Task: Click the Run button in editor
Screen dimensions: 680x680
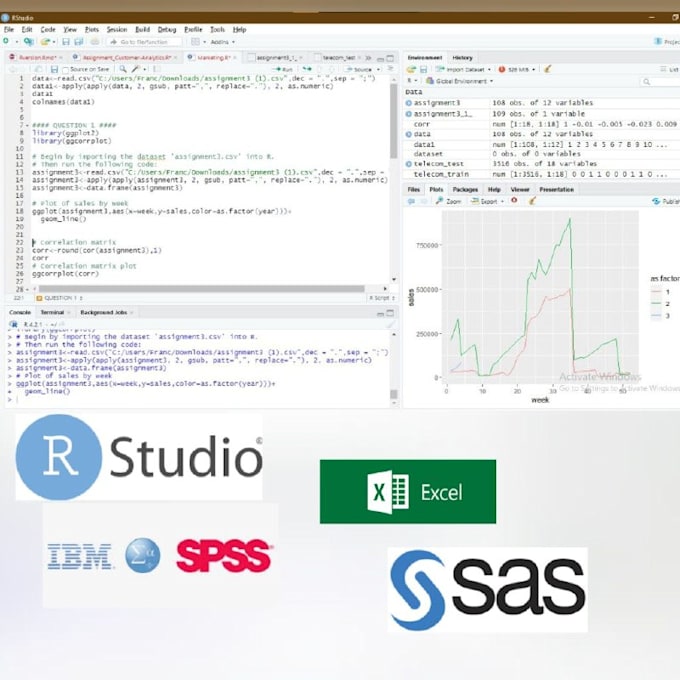Action: pos(284,69)
